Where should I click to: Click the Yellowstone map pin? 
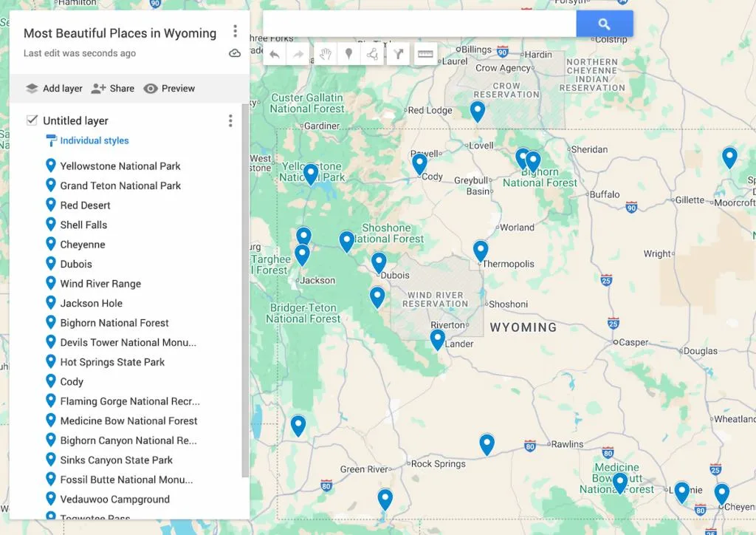click(311, 174)
